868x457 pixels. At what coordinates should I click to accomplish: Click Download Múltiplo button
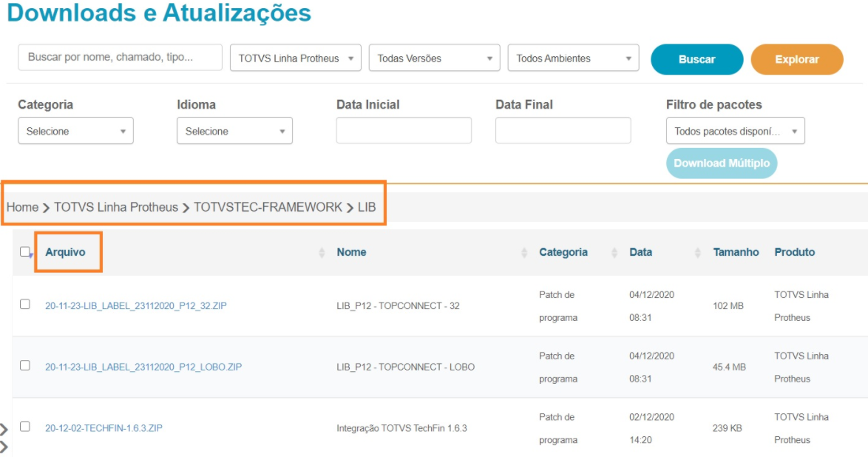click(722, 163)
